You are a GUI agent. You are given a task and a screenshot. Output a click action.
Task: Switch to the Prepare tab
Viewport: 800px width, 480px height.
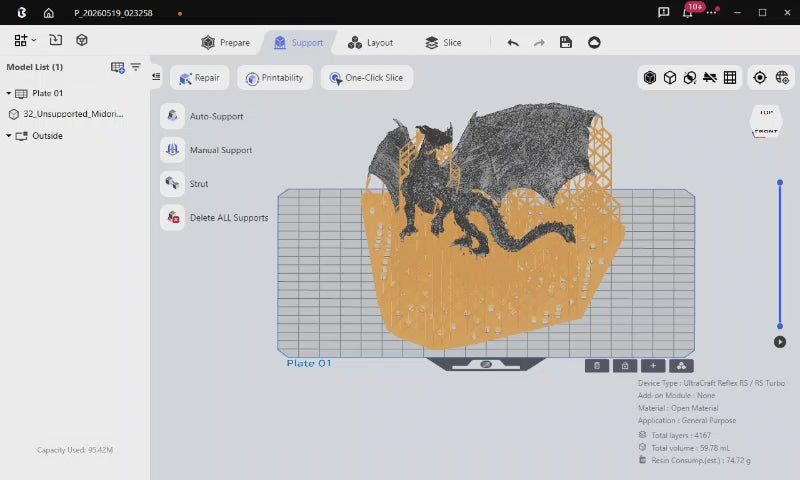pos(226,42)
